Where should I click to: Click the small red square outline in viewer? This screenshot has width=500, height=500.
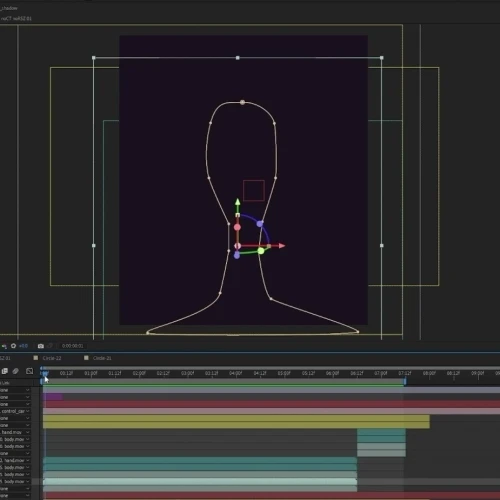(x=254, y=190)
